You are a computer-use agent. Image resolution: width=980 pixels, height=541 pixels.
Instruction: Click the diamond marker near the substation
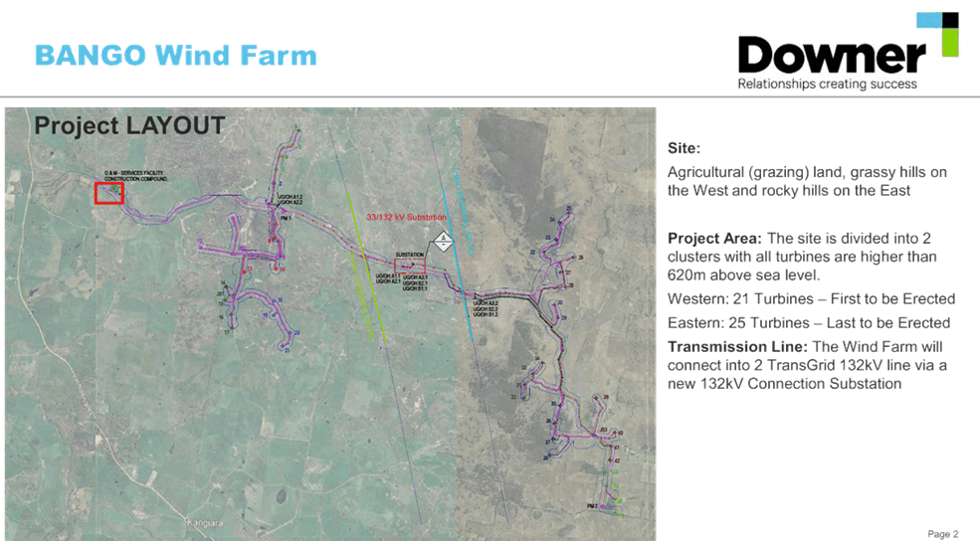pyautogui.click(x=442, y=241)
